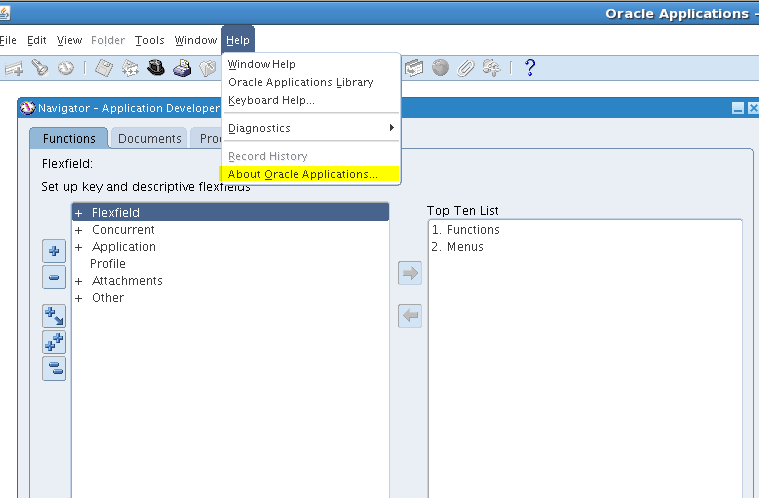The width and height of the screenshot is (759, 498).
Task: Click the Collapse All double-minus button
Action: 54,369
